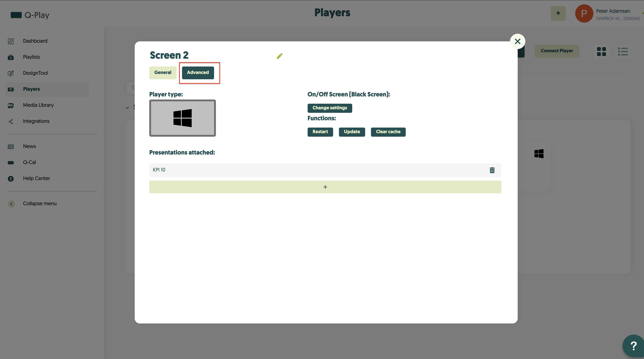
Task: Open the Q-Cal sidebar icon
Action: click(11, 163)
